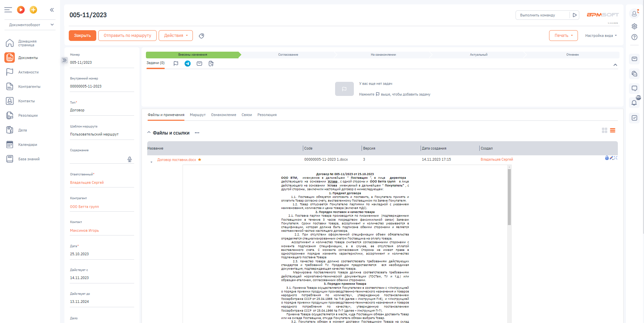Screen dimensions: 644x323
Task: Select the Задачи (0) tab
Action: click(155, 63)
